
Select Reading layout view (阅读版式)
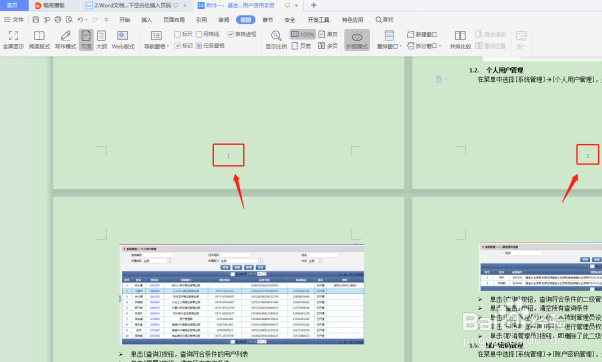39,40
